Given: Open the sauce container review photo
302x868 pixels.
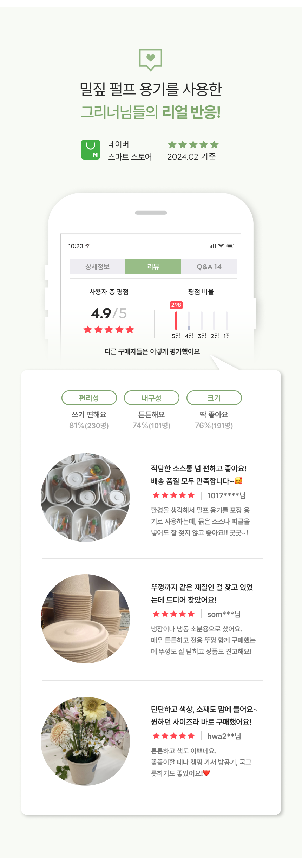Looking at the screenshot, I should pos(85,498).
